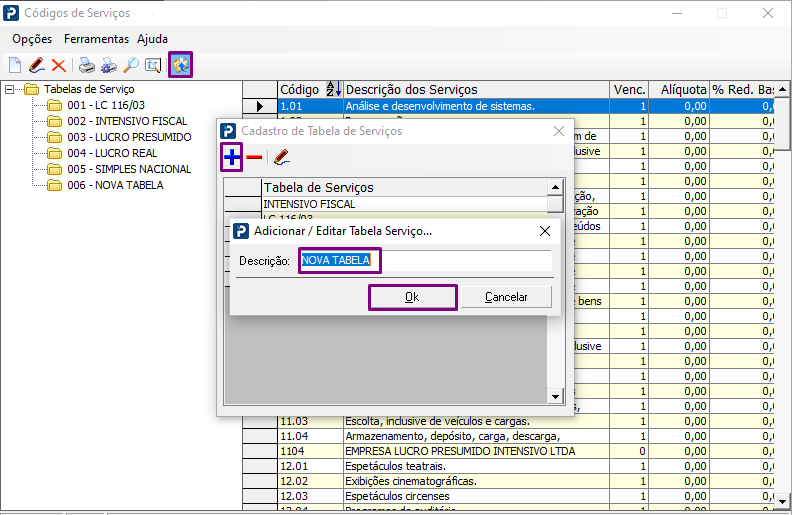The height and width of the screenshot is (515, 792).
Task: Click scroll up arrow in Cadastro list
Action: 555,187
